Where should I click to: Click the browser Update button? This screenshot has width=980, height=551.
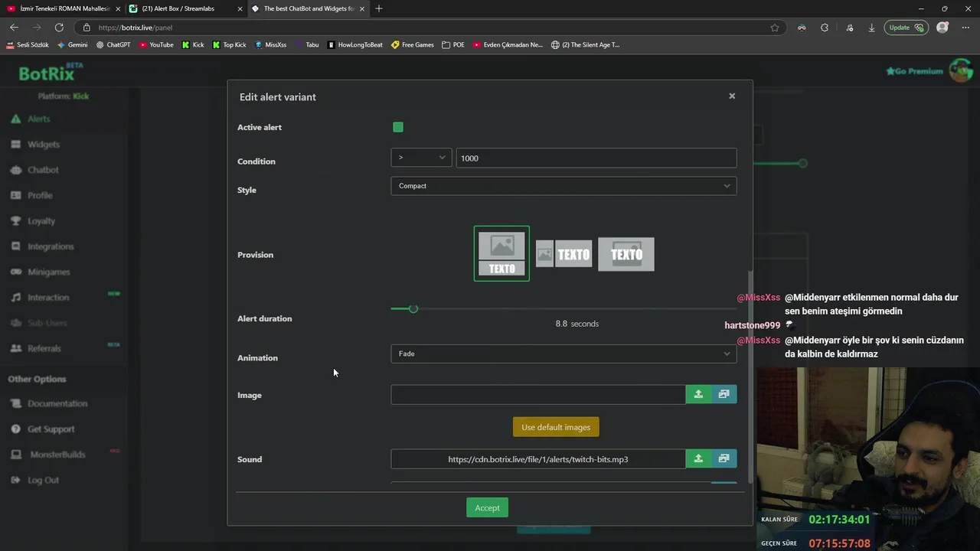click(906, 28)
